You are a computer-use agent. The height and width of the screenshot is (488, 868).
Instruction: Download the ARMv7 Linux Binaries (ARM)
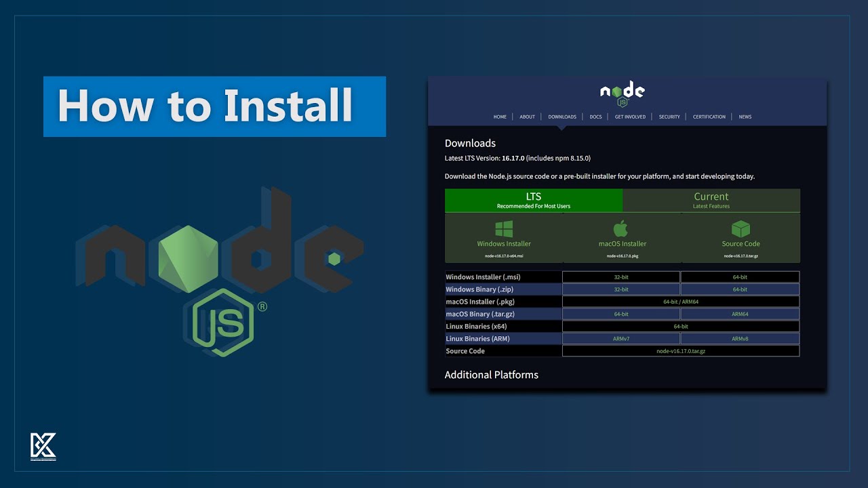pyautogui.click(x=621, y=338)
